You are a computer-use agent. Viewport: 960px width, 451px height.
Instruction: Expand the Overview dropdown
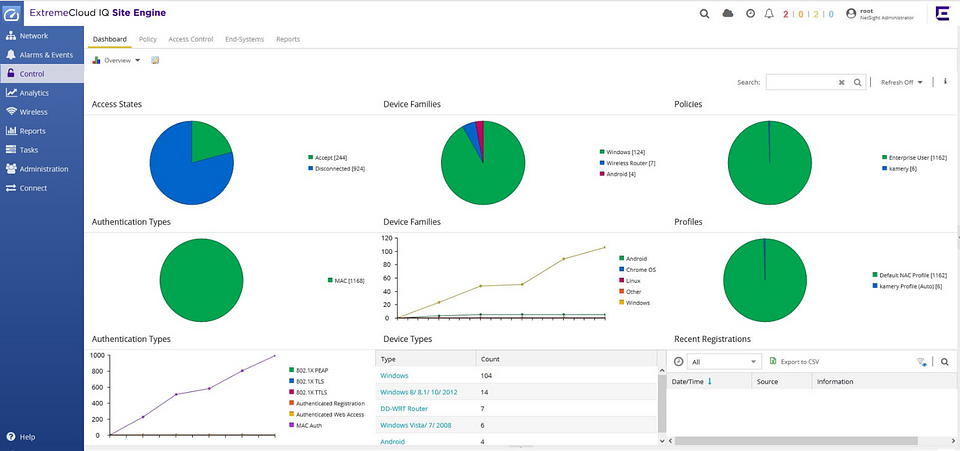click(x=123, y=61)
